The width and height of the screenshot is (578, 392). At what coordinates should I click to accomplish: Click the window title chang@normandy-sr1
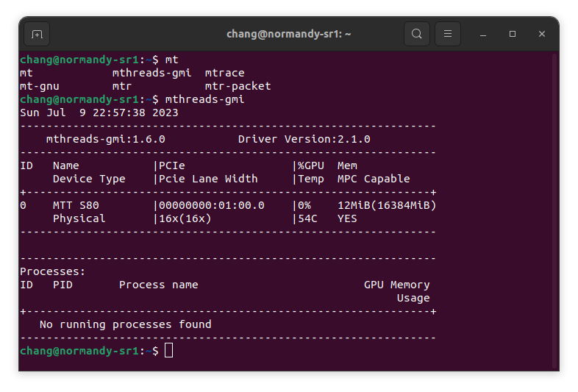pos(288,34)
